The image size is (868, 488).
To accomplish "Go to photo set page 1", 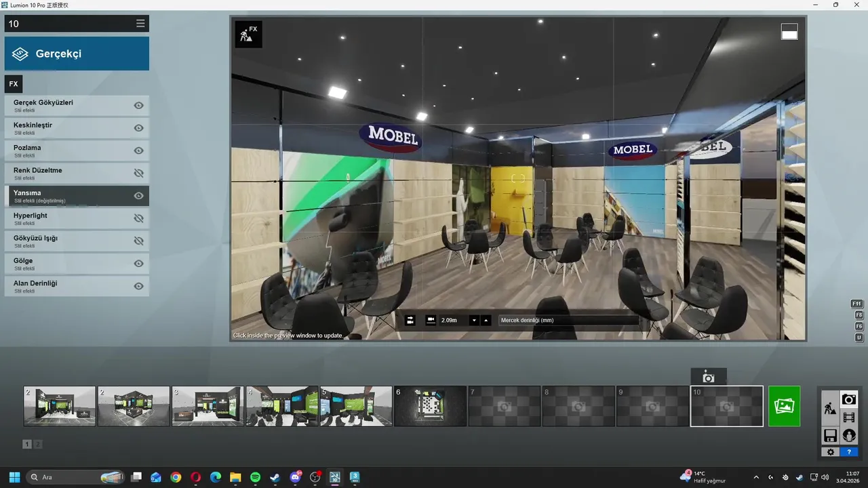I will click(x=27, y=444).
